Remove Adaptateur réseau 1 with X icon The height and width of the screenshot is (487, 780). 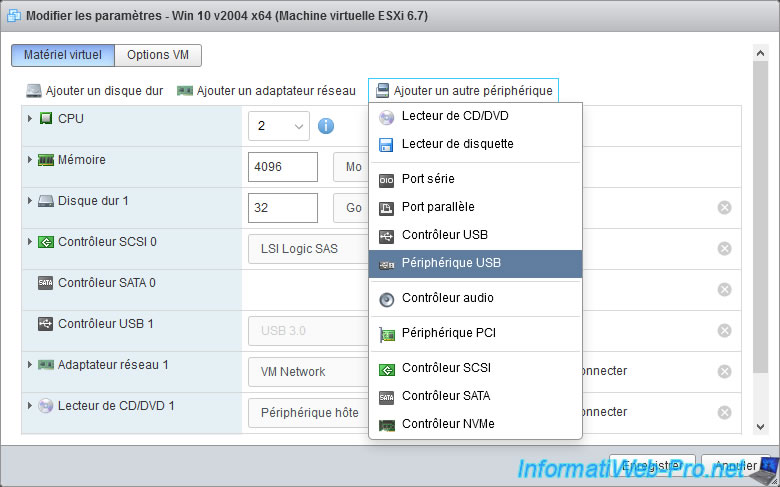tap(724, 372)
